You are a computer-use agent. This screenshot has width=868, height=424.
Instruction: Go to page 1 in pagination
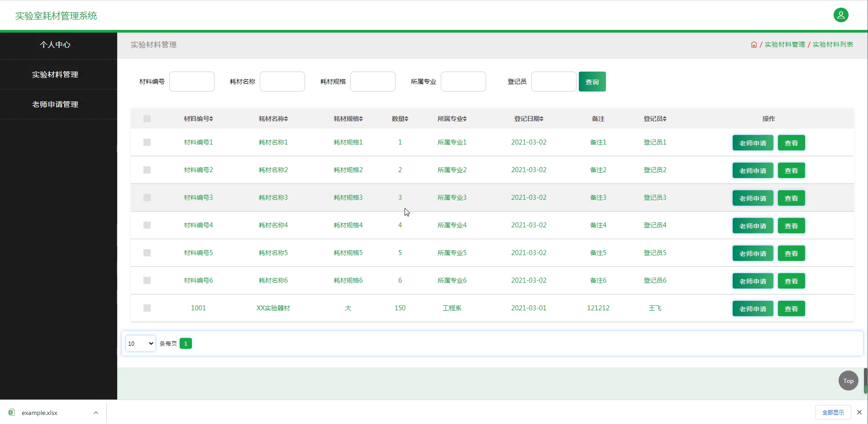click(186, 343)
